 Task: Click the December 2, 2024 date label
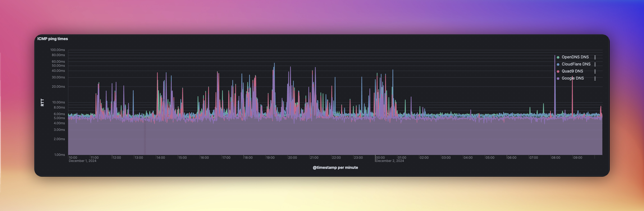pyautogui.click(x=390, y=161)
